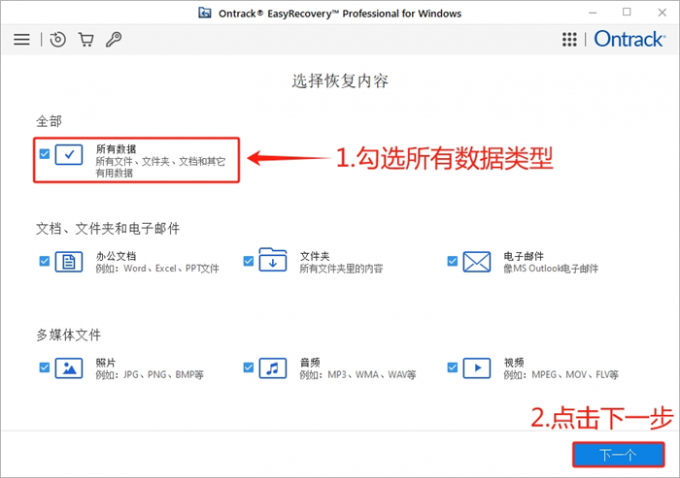Viewport: 680px width, 478px height.
Task: Click the 全部 section label
Action: tap(49, 121)
